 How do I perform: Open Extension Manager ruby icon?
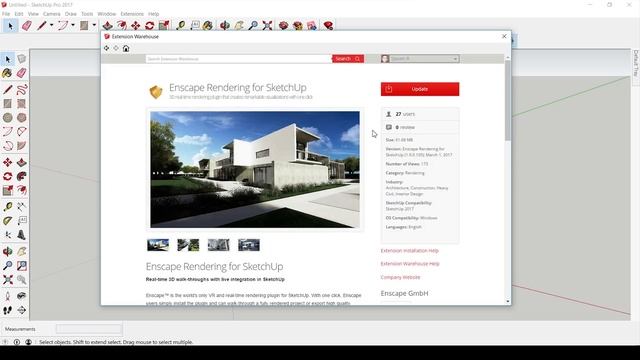click(328, 25)
